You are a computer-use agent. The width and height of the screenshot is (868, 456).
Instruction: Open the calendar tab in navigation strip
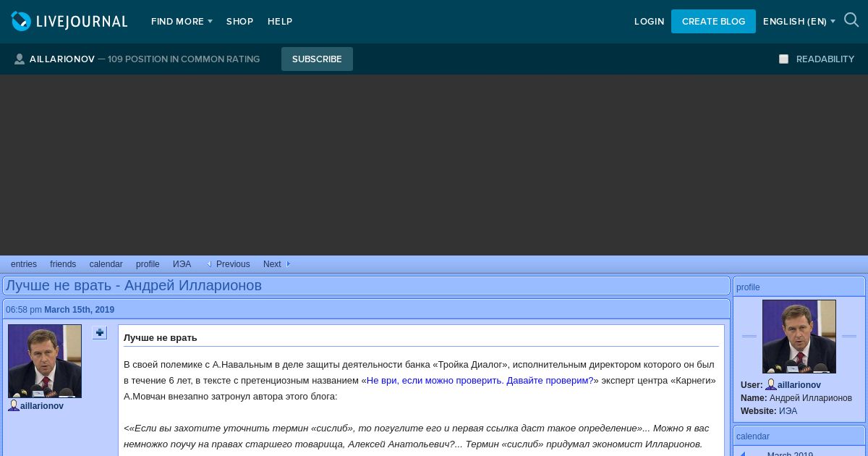[x=106, y=264]
